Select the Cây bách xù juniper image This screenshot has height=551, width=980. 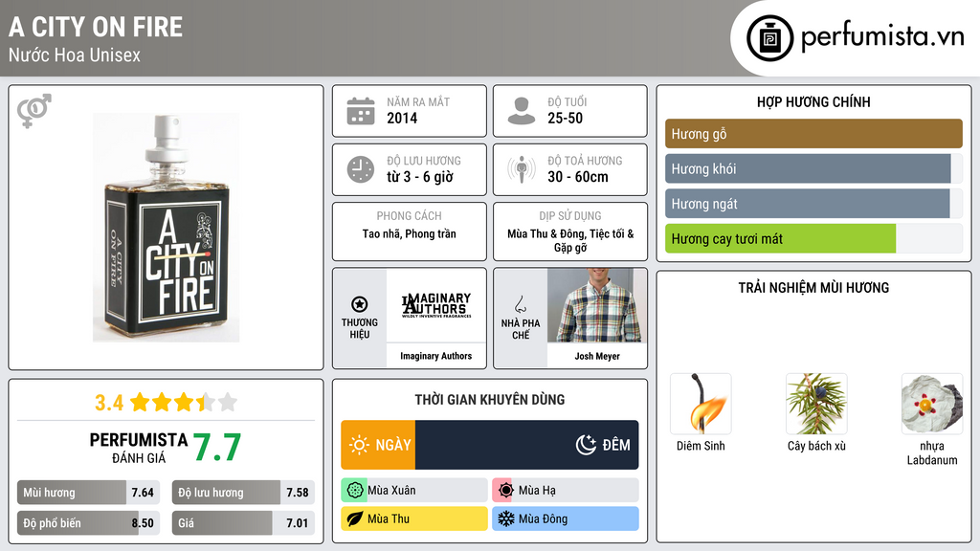click(816, 404)
